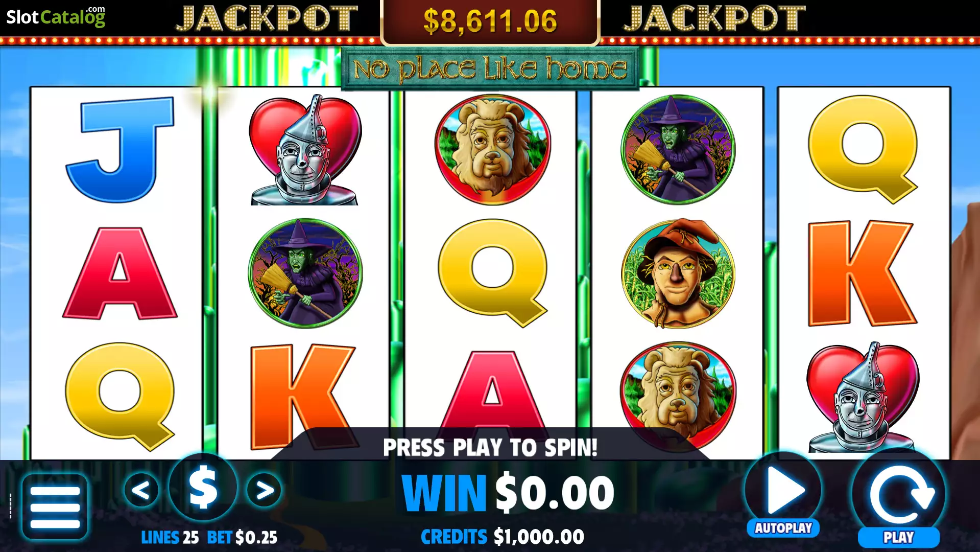Select Tin Man heart symbol on second reel
The image size is (980, 552).
coord(305,150)
